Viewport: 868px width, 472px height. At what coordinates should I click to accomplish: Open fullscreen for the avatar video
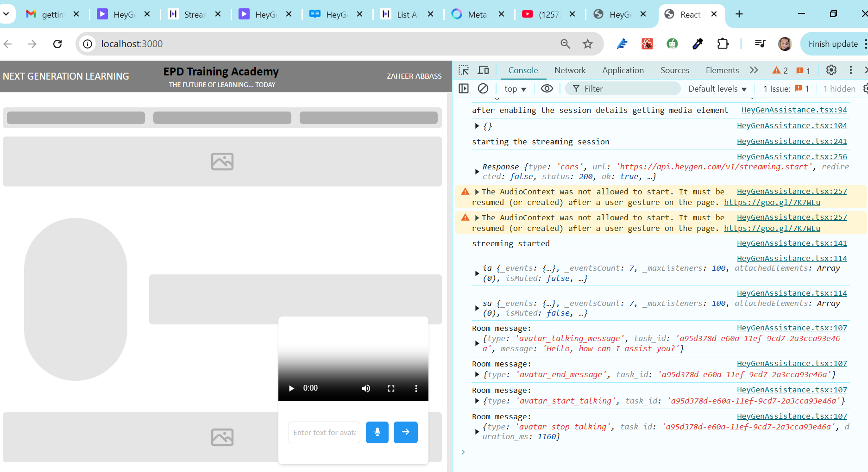tap(391, 388)
